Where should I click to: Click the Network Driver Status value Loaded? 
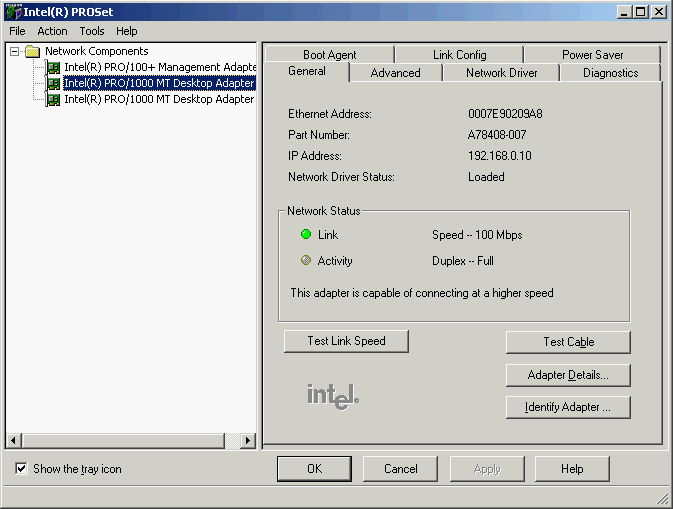tap(486, 177)
